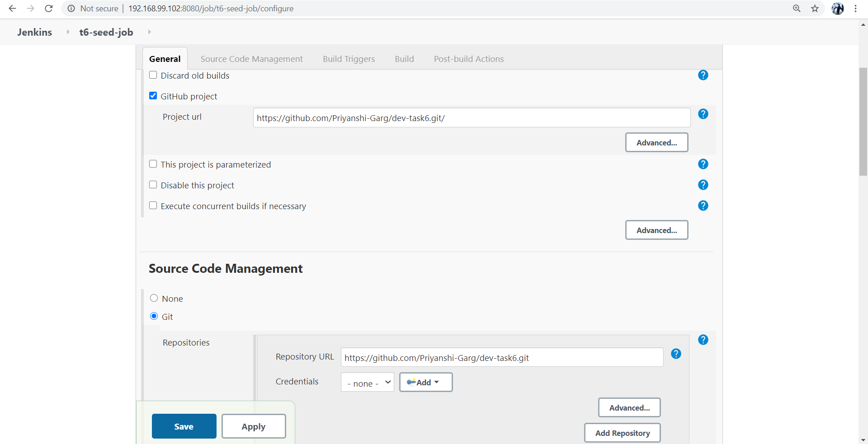Open the Post-build Actions tab
The height and width of the screenshot is (444, 868).
pyautogui.click(x=468, y=59)
